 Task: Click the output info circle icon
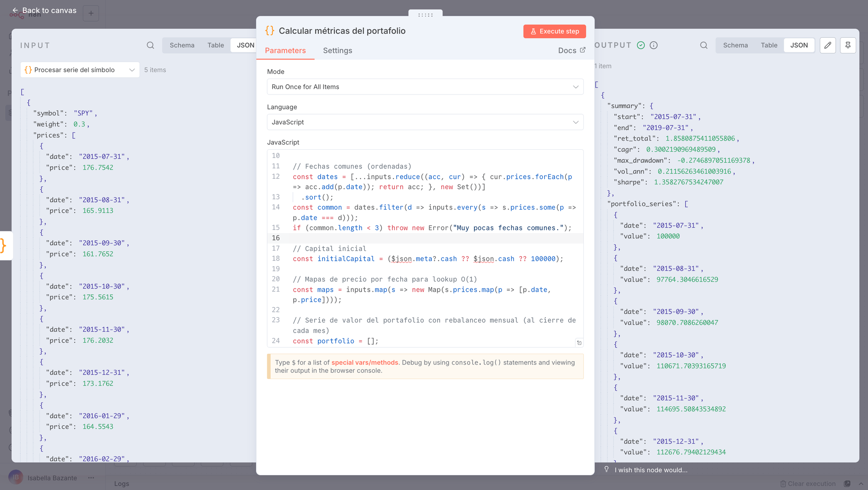click(x=654, y=45)
